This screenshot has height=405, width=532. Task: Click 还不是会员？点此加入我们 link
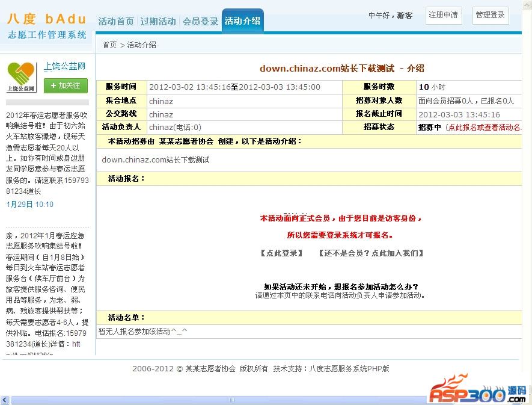click(x=371, y=253)
